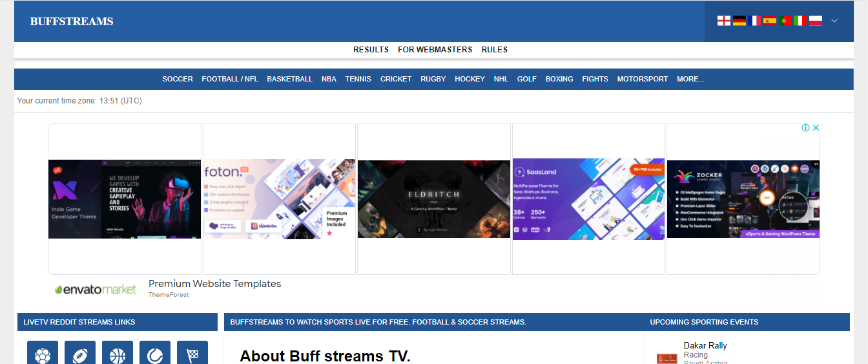Screen dimensions: 868x364
Task: Select BOXING menu item
Action: coord(559,79)
